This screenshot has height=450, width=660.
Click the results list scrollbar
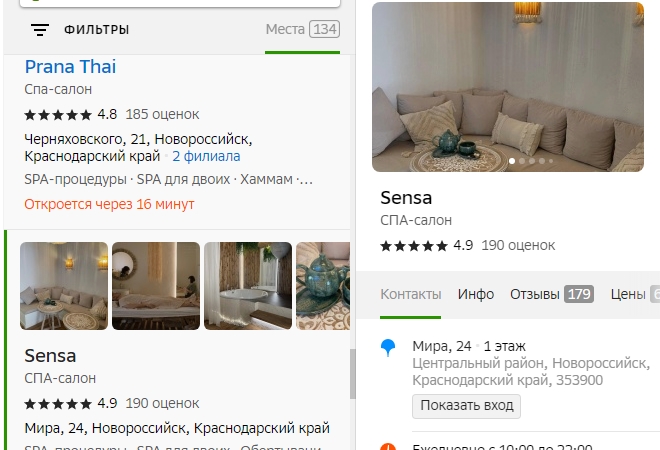353,374
